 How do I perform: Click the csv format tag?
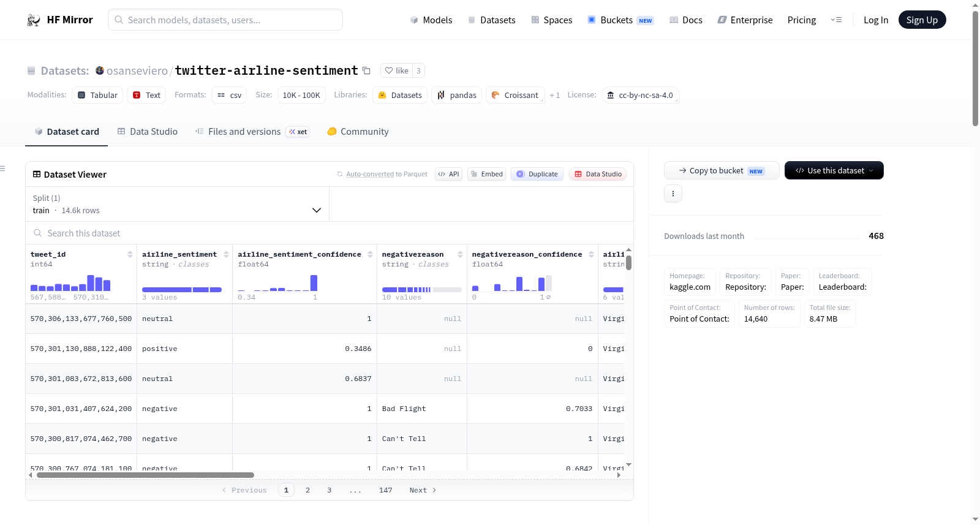(229, 95)
